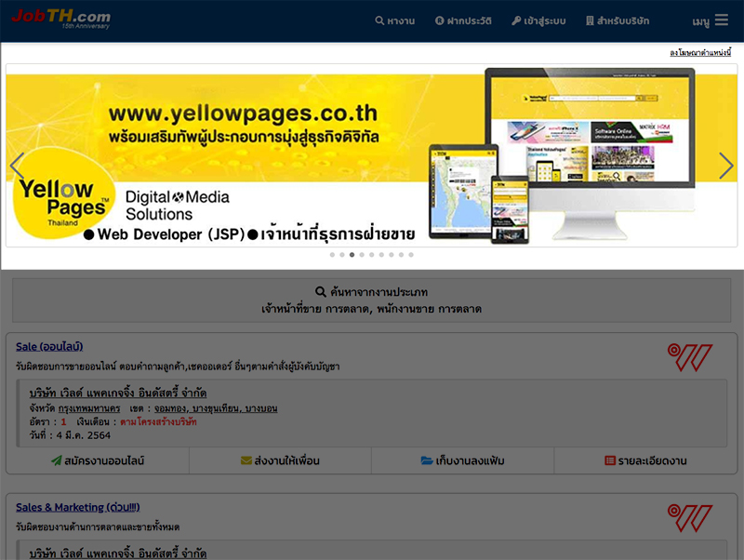This screenshot has height=560, width=744.
Task: Click the envelope send-to-friend icon
Action: click(246, 460)
